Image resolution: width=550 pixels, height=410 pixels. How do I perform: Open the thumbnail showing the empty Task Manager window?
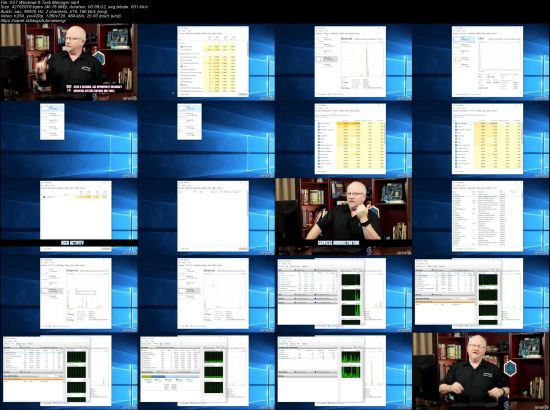pos(206,216)
